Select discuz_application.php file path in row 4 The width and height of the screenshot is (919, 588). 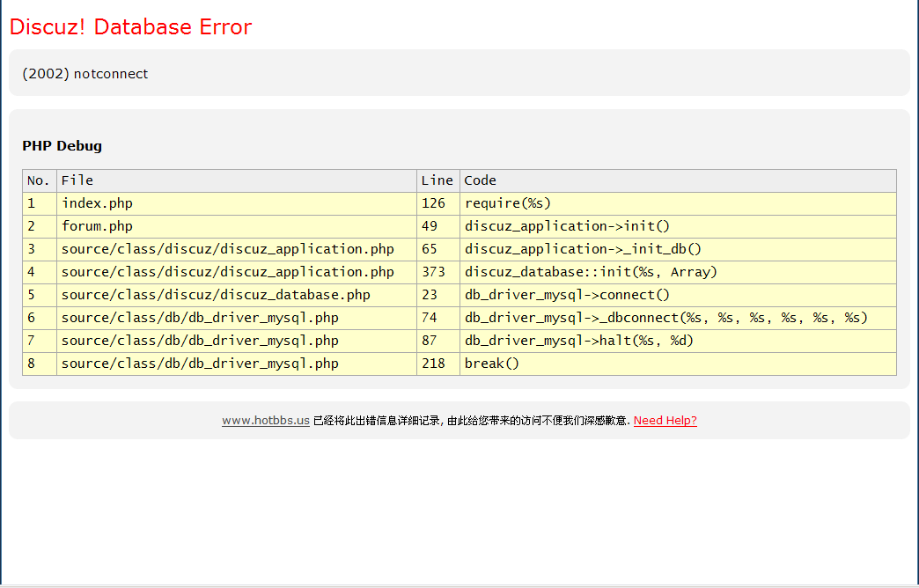tap(237, 272)
